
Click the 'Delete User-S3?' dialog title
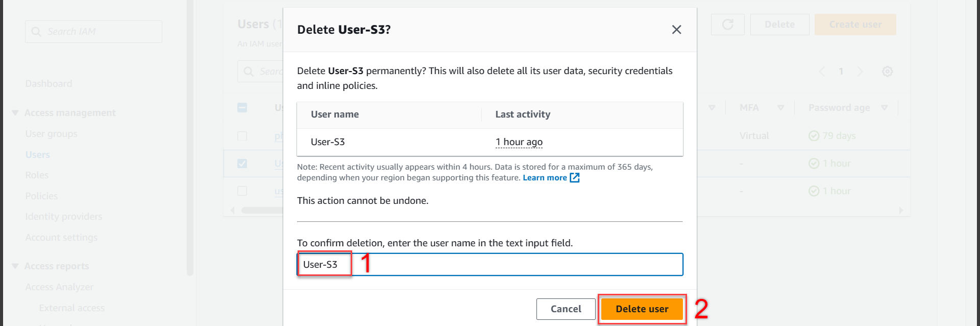(344, 30)
